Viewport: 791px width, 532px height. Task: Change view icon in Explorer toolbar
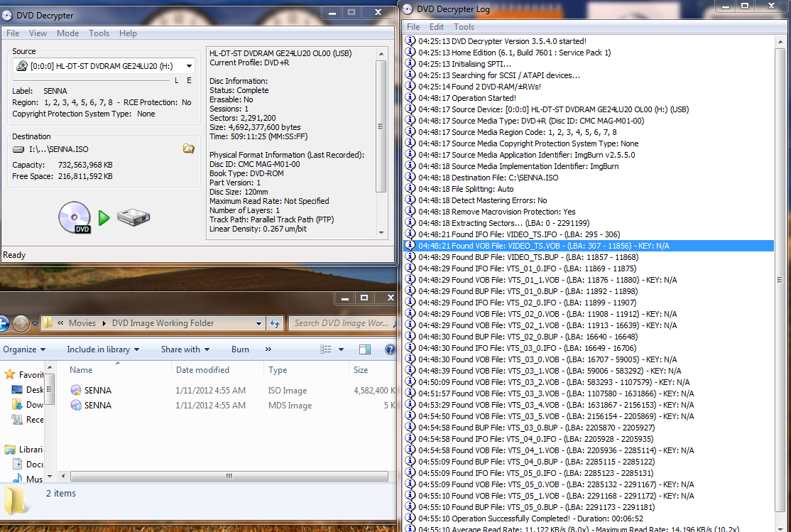pos(326,349)
